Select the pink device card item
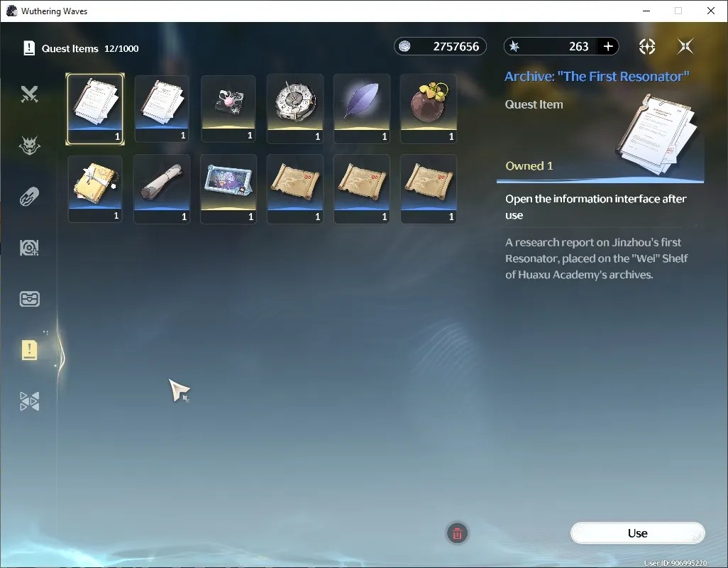Screen dimensions: 728x568 228,108
